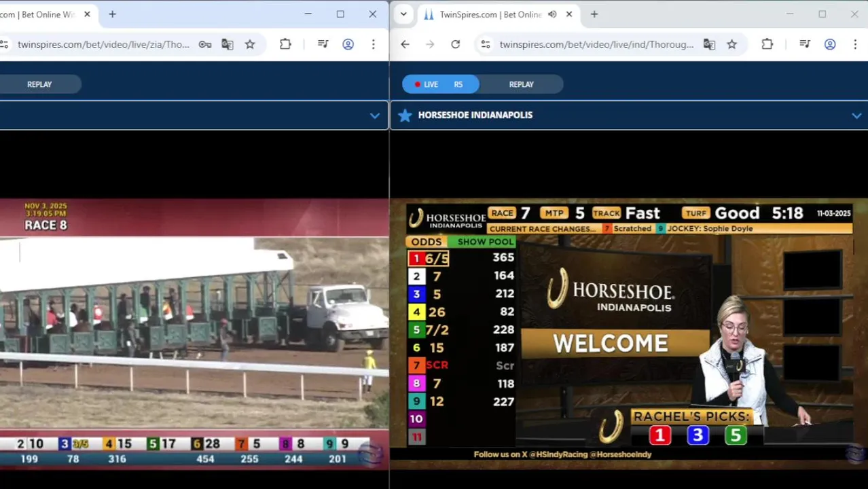Screen dimensions: 868x489
Task: Open profile avatar in right window
Action: (x=830, y=44)
